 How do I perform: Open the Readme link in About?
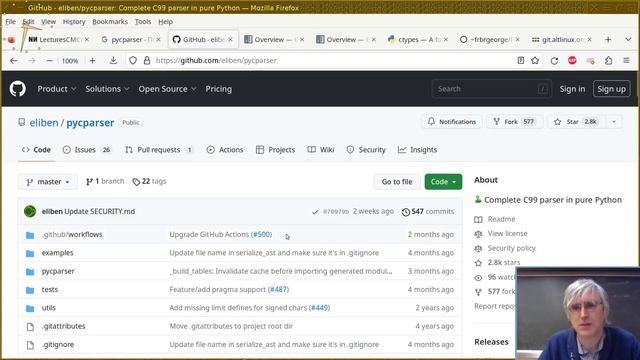coord(495,219)
